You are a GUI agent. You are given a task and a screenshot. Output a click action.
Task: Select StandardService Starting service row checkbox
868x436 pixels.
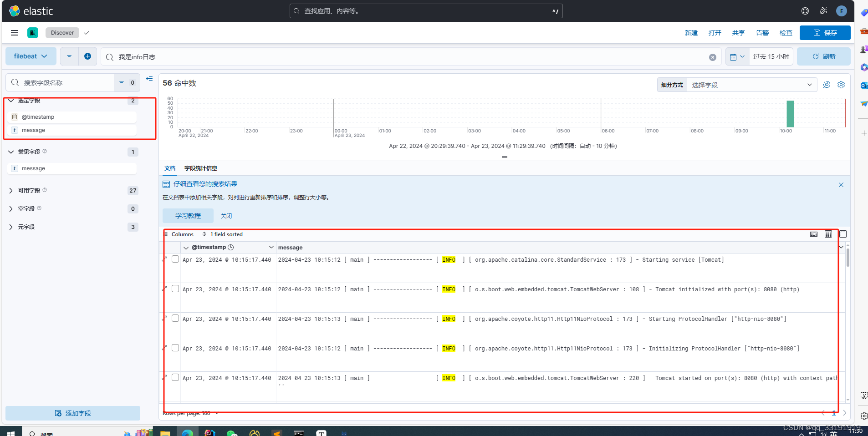click(x=175, y=259)
